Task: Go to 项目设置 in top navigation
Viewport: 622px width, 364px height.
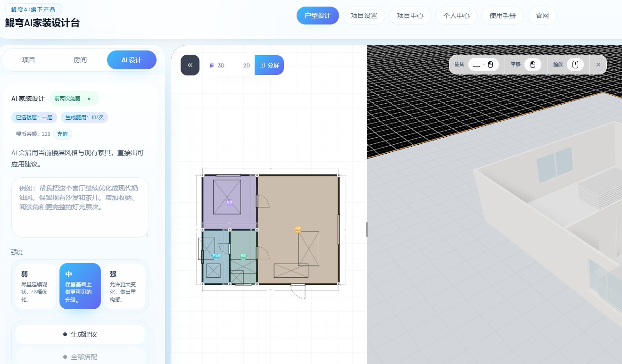Action: [x=364, y=16]
